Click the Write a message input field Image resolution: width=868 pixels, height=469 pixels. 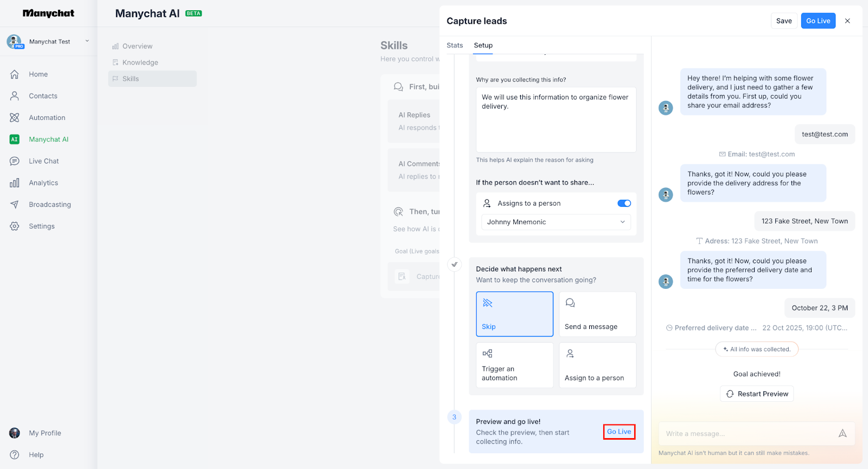click(749, 434)
